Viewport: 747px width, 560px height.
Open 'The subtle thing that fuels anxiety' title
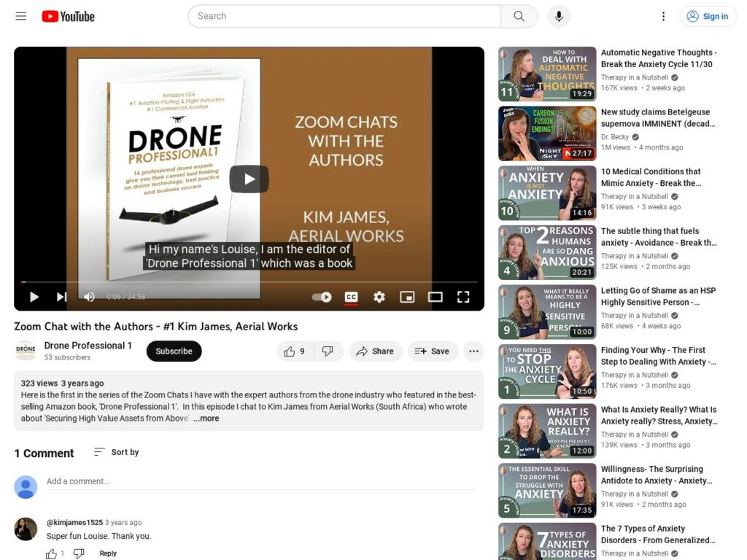[659, 237]
